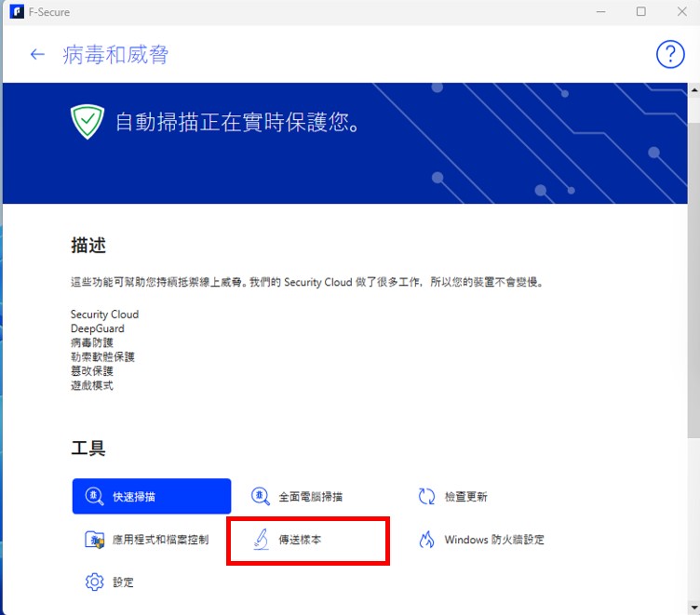Click the microscope icon beside 傳送樣本

click(262, 540)
